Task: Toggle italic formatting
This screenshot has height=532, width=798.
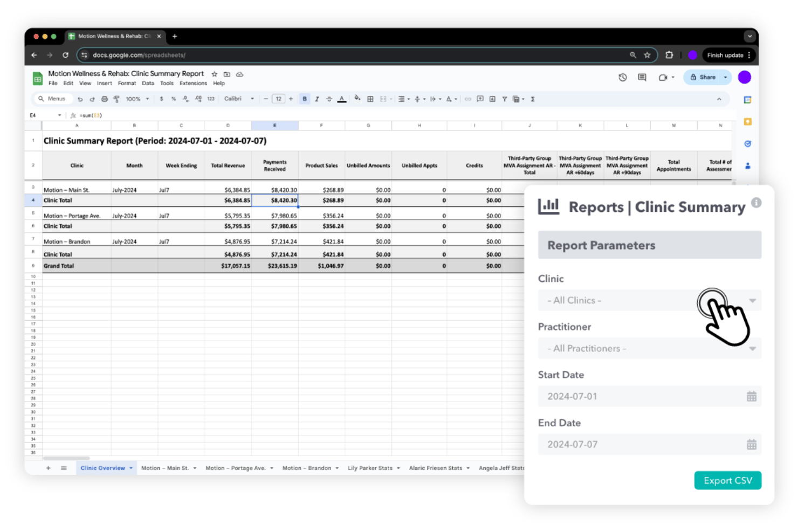Action: pos(317,99)
